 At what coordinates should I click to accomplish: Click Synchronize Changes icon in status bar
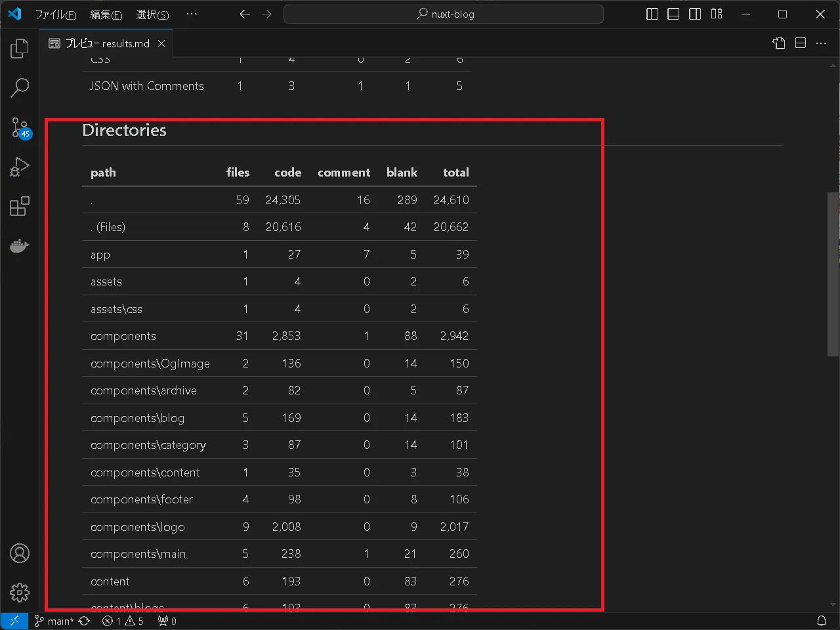[84, 621]
